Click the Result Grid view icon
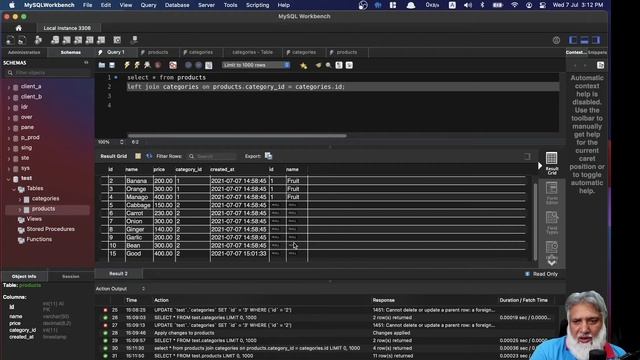The image size is (640, 360). (x=551, y=163)
